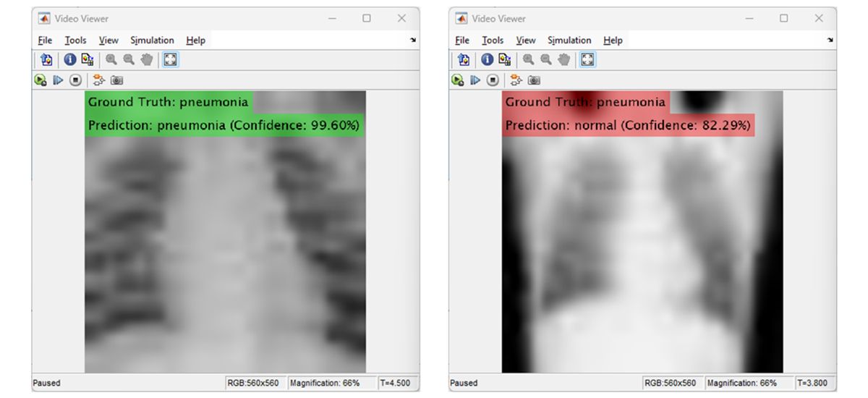Open Tools menu in left window

[75, 41]
